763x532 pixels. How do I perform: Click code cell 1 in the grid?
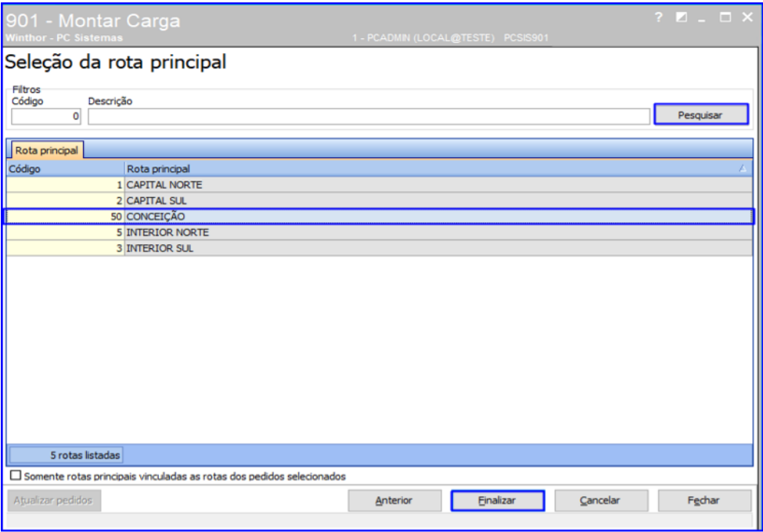point(65,185)
